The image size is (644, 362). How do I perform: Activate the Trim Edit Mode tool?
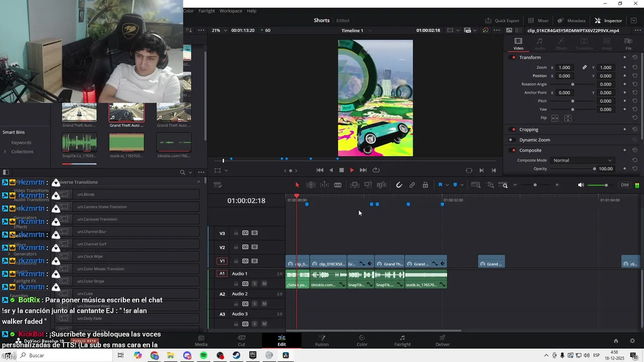pyautogui.click(x=311, y=185)
